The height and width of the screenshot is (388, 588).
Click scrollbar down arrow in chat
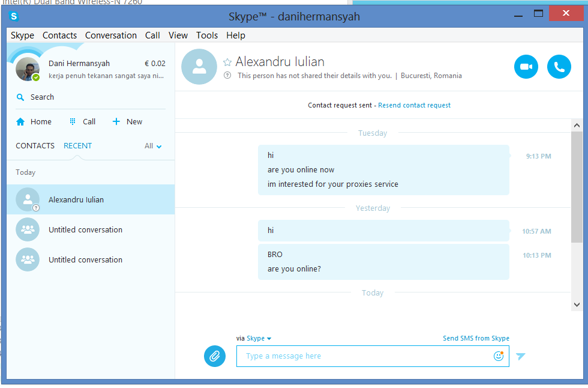[577, 305]
